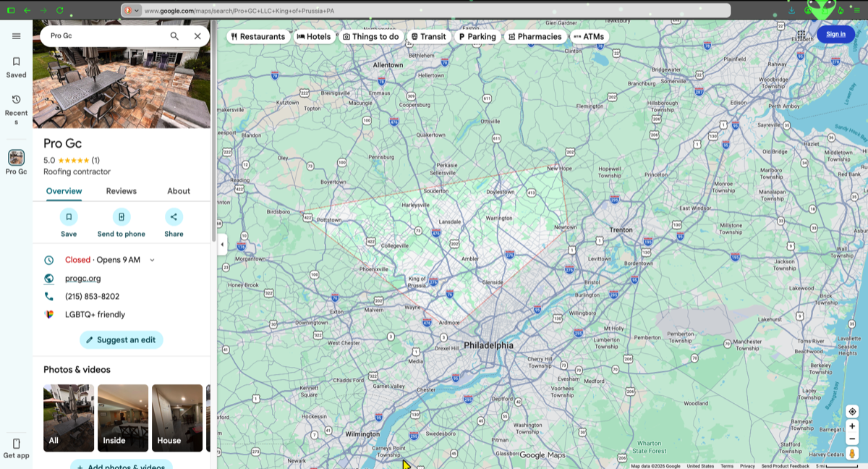Image resolution: width=868 pixels, height=469 pixels.
Task: Open the All photos thumbnail
Action: click(x=69, y=418)
